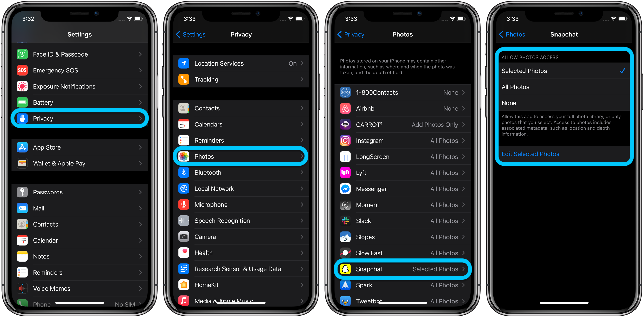The height and width of the screenshot is (317, 644).
Task: Expand the Bluetooth settings row
Action: point(242,173)
